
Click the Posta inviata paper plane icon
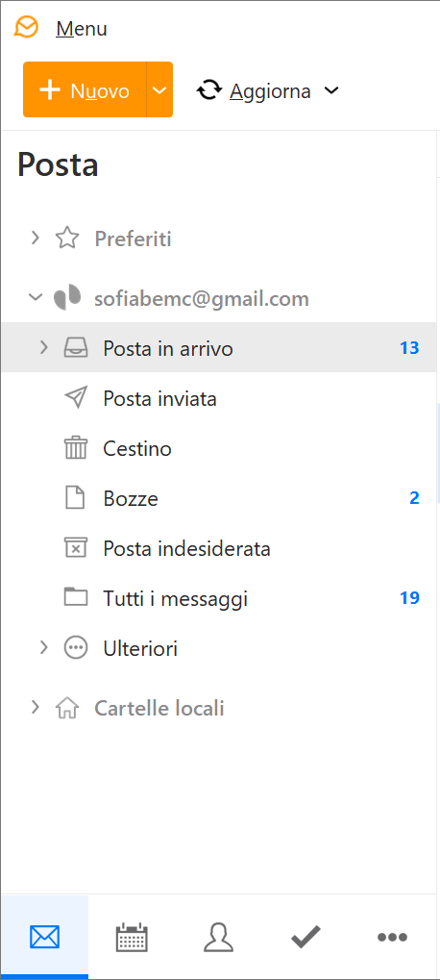tap(76, 398)
